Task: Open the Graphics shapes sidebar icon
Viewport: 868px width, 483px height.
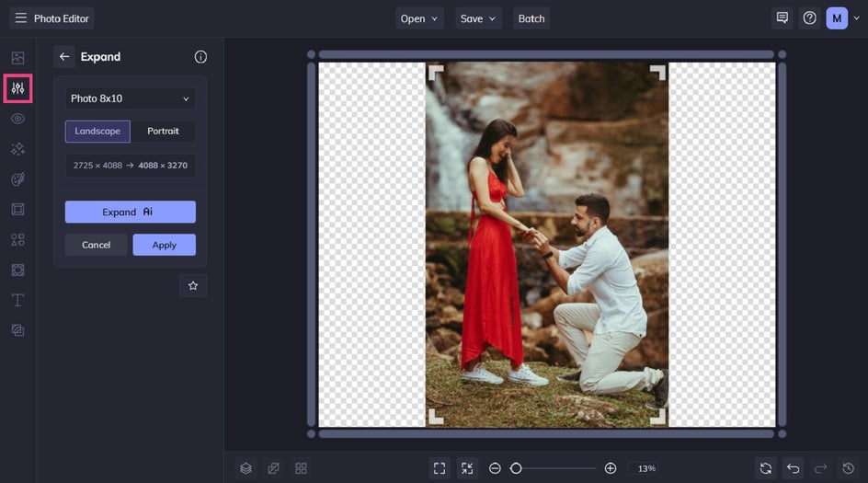Action: click(x=17, y=240)
